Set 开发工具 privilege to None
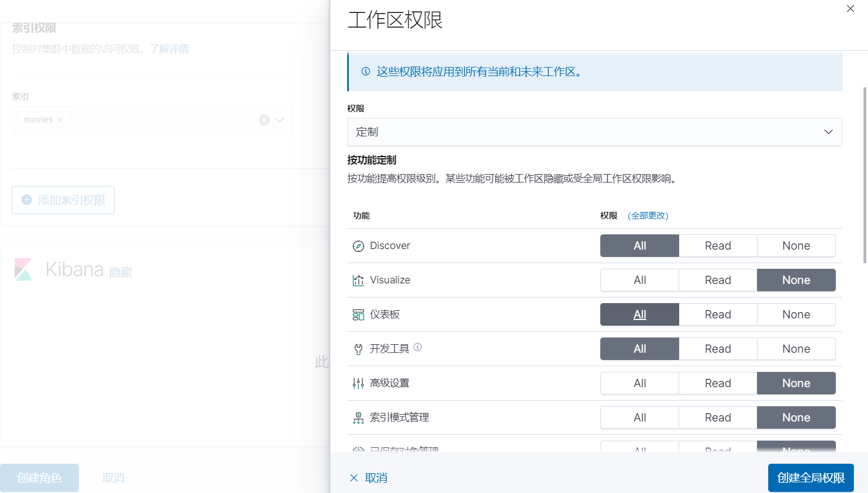868x493 pixels. pyautogui.click(x=796, y=349)
